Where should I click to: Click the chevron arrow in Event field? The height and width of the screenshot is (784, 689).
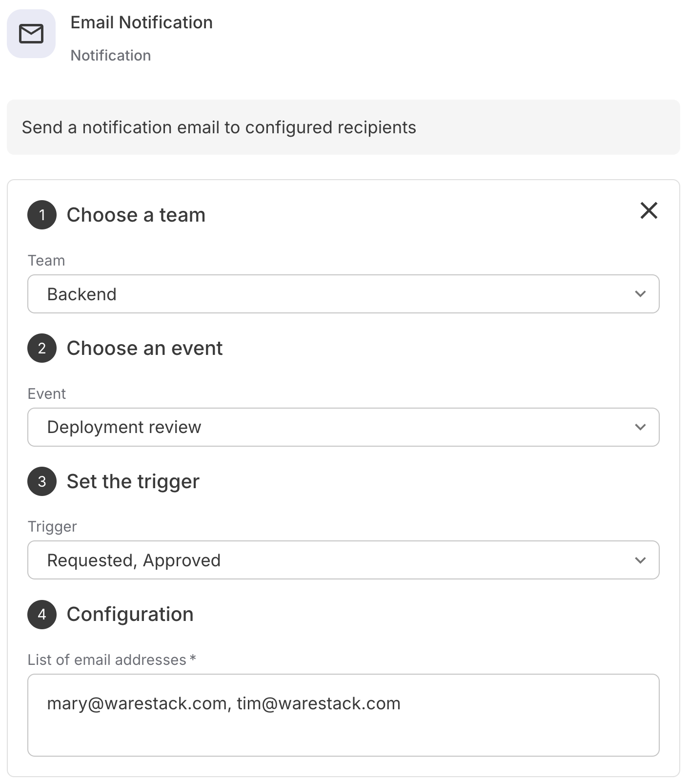[640, 427]
